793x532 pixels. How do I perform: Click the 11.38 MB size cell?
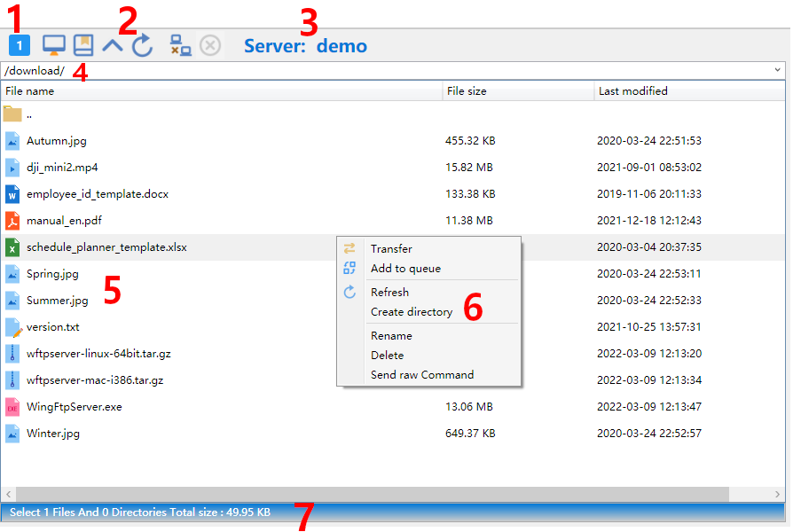[x=469, y=221]
